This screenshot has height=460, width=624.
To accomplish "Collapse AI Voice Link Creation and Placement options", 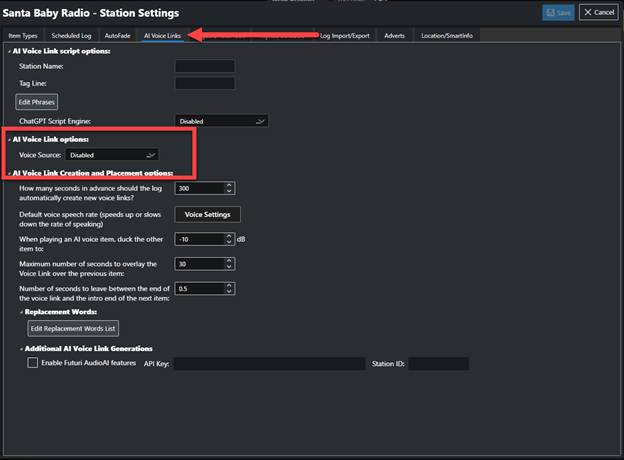I will point(9,173).
